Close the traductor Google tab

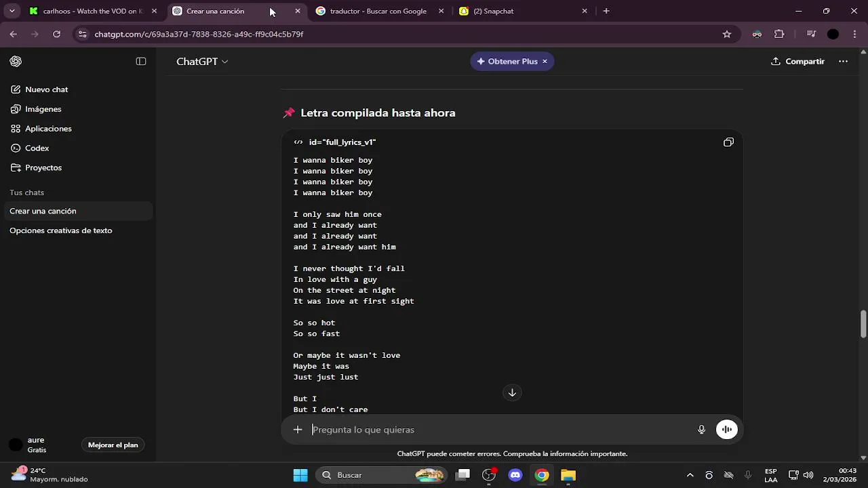(441, 12)
